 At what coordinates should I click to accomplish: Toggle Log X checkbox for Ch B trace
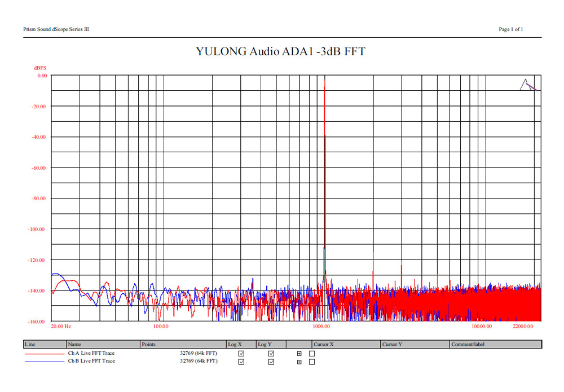pos(241,362)
